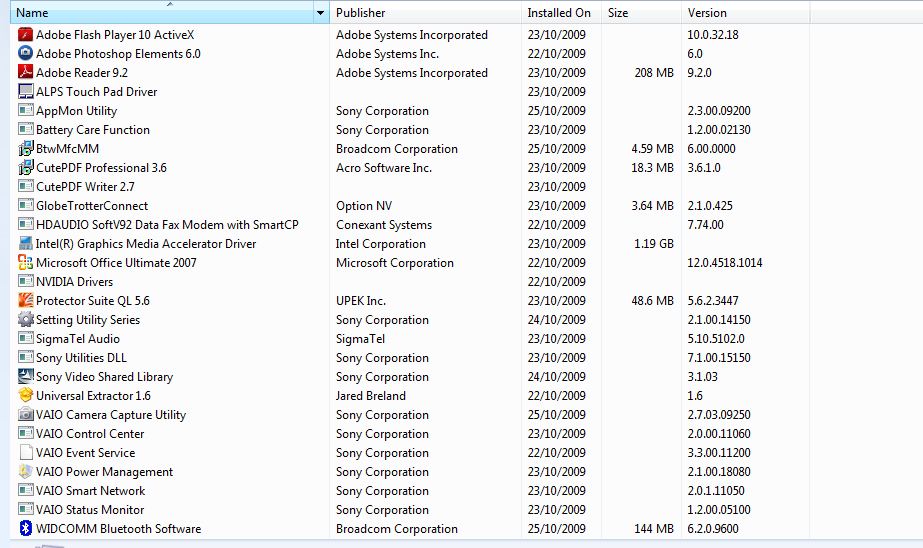The image size is (923, 548).
Task: Click the Intel Graphics Media Accelerator icon
Action: pos(25,244)
